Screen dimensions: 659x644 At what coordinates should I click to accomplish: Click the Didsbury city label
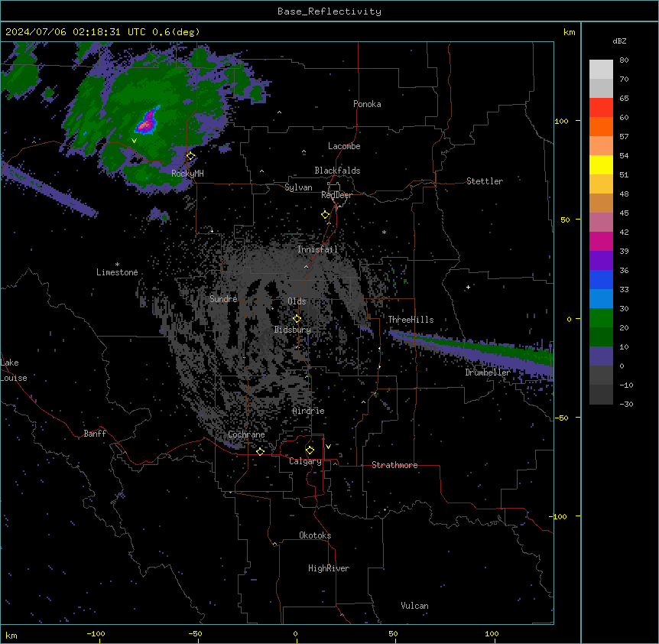pos(293,330)
